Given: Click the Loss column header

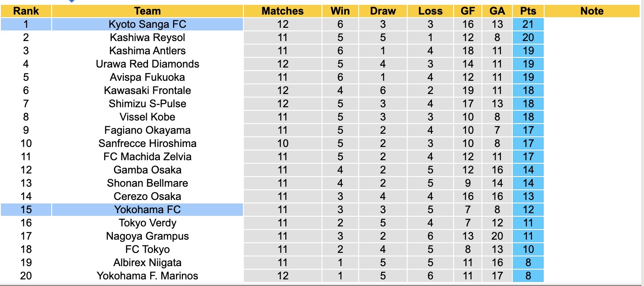Looking at the screenshot, I should 430,11.
